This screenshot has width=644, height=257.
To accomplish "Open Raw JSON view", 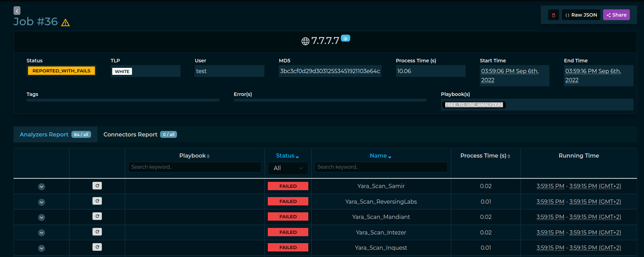I will point(581,15).
